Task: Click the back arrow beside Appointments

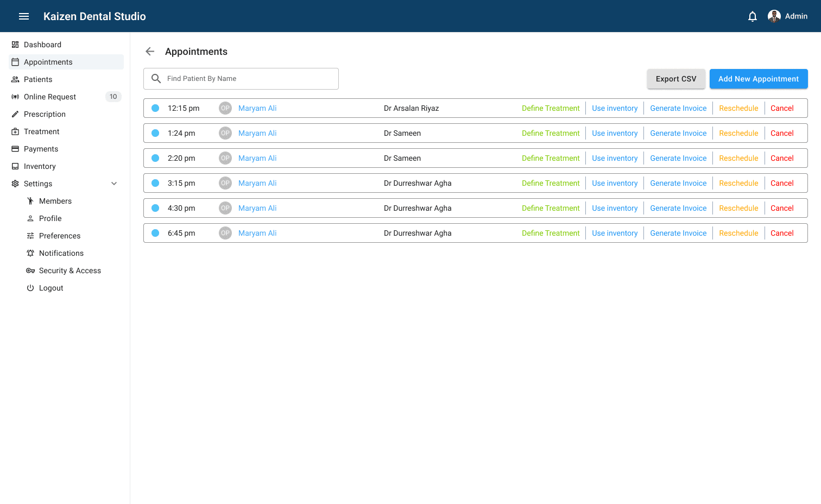Action: click(150, 52)
